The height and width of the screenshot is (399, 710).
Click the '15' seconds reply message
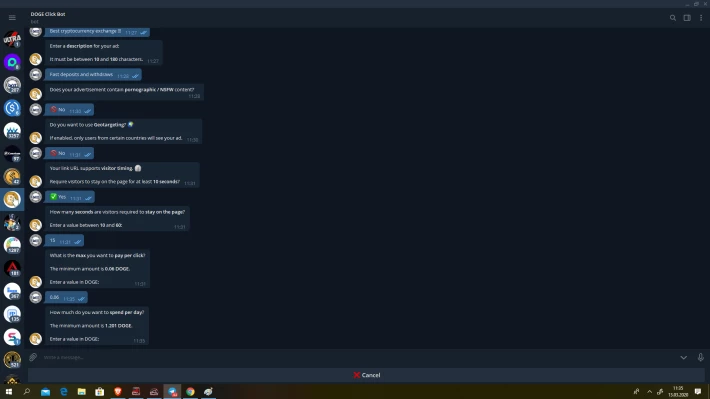(x=64, y=241)
